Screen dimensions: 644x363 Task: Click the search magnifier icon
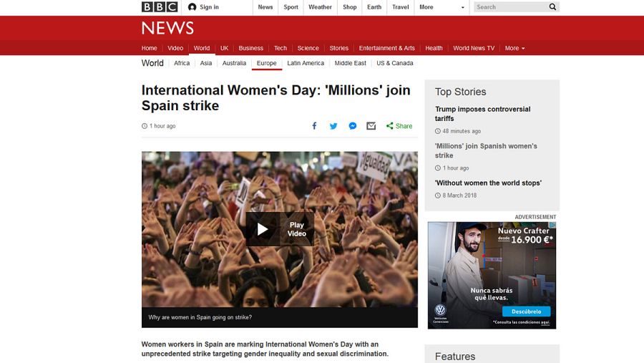tap(552, 7)
